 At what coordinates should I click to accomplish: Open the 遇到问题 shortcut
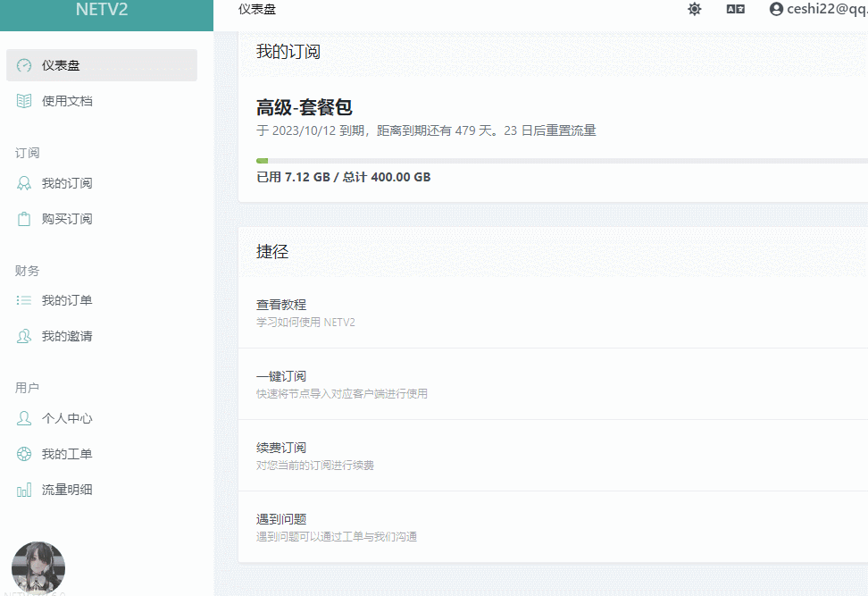click(553, 527)
